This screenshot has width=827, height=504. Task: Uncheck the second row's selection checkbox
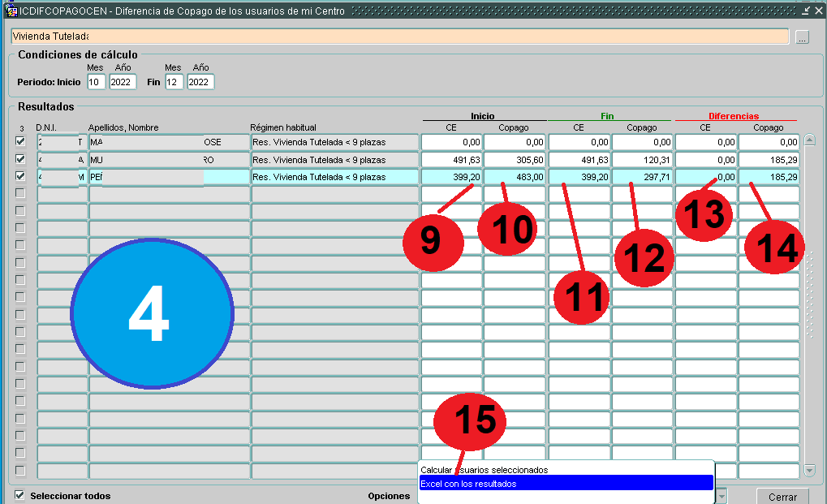click(x=20, y=159)
